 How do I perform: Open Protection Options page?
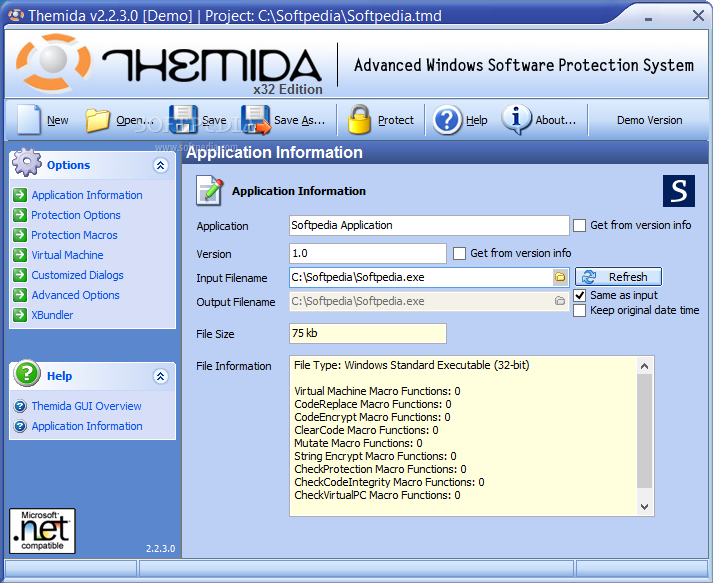point(76,215)
